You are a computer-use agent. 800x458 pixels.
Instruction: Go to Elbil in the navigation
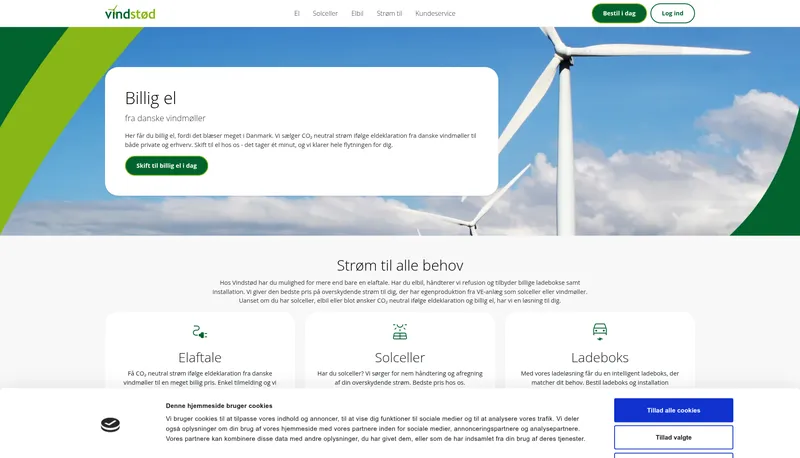pyautogui.click(x=358, y=14)
